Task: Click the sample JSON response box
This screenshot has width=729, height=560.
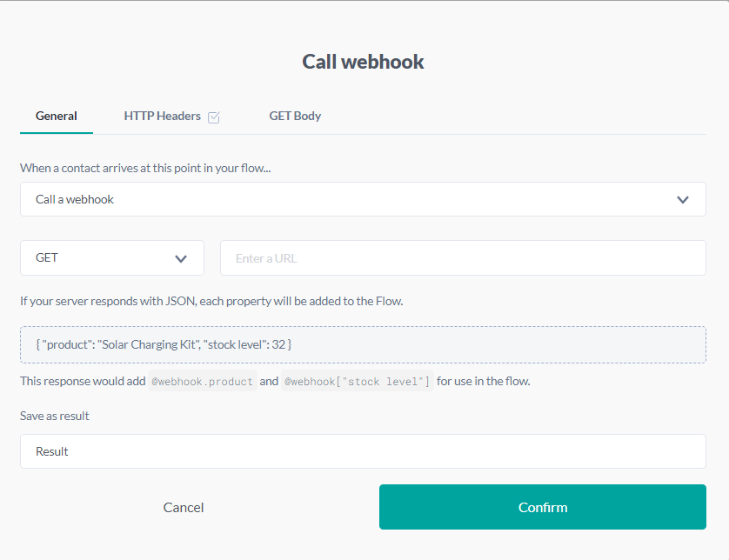Action: pos(363,344)
